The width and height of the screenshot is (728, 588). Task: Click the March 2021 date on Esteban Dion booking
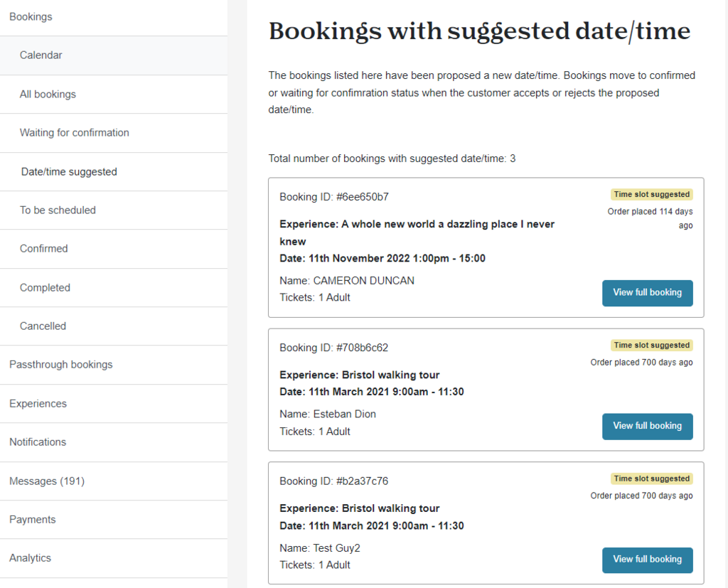[x=371, y=392]
